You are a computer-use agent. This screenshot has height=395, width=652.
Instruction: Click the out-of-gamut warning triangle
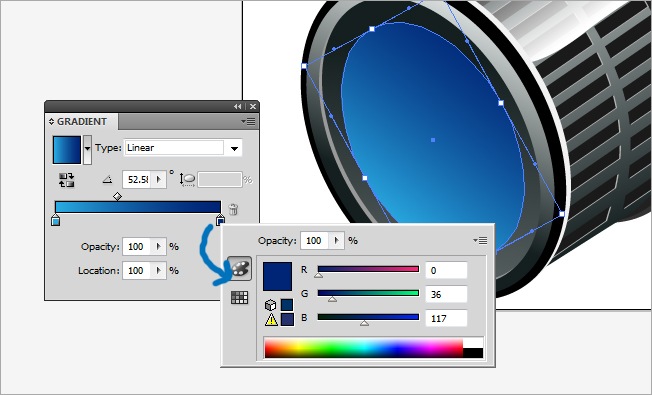(x=271, y=319)
